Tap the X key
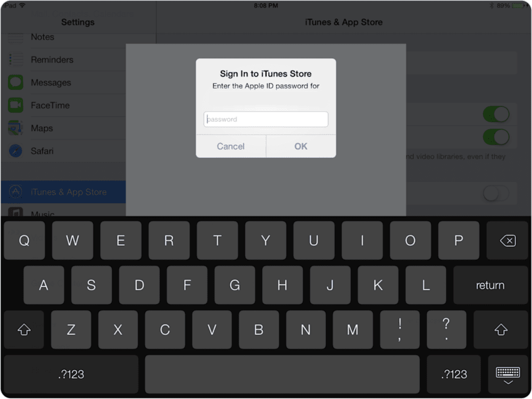532x399 pixels. [x=118, y=329]
